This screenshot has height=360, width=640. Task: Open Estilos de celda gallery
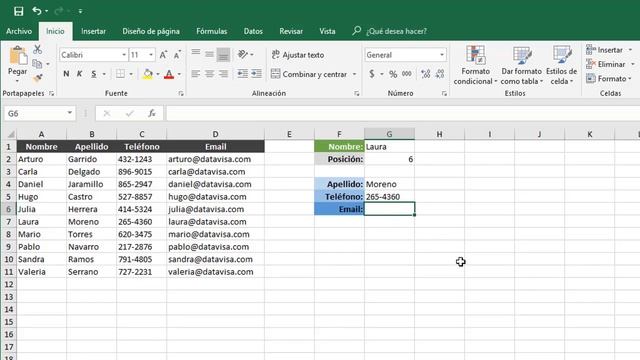(x=562, y=65)
